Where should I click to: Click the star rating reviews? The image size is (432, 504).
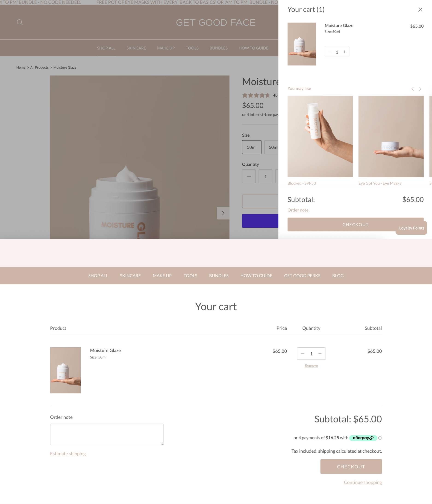(256, 95)
